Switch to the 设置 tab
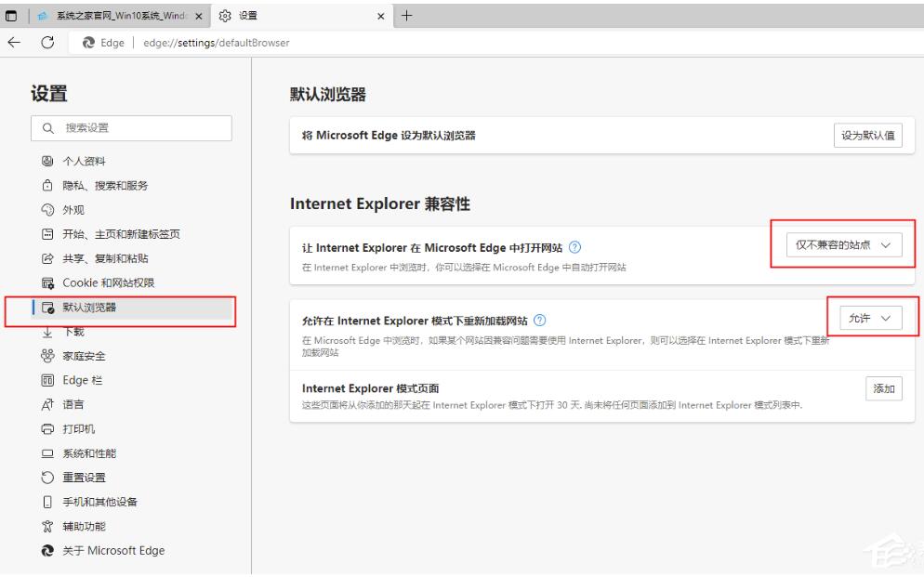The width and height of the screenshot is (924, 577). (300, 16)
